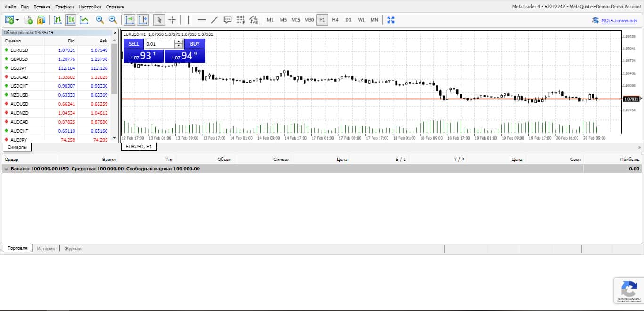
Task: Click the blue SELL button
Action: [x=134, y=44]
